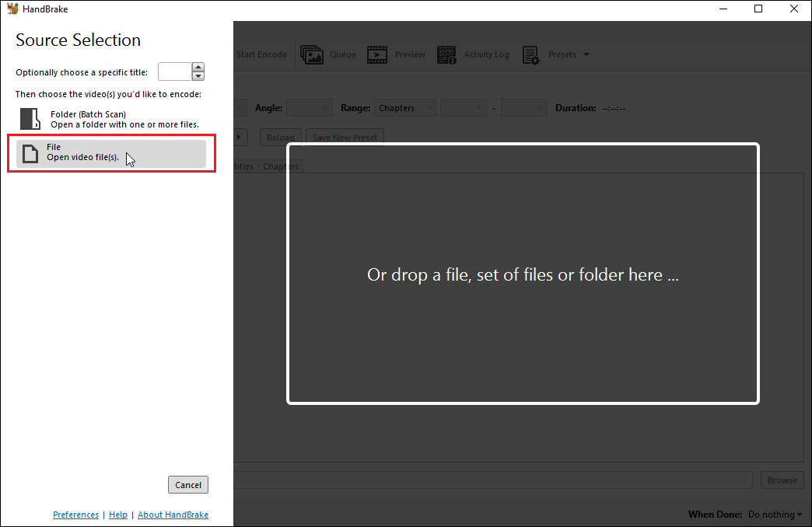The height and width of the screenshot is (527, 812).
Task: Choose Folder (Batch Scan) source option
Action: 111,119
